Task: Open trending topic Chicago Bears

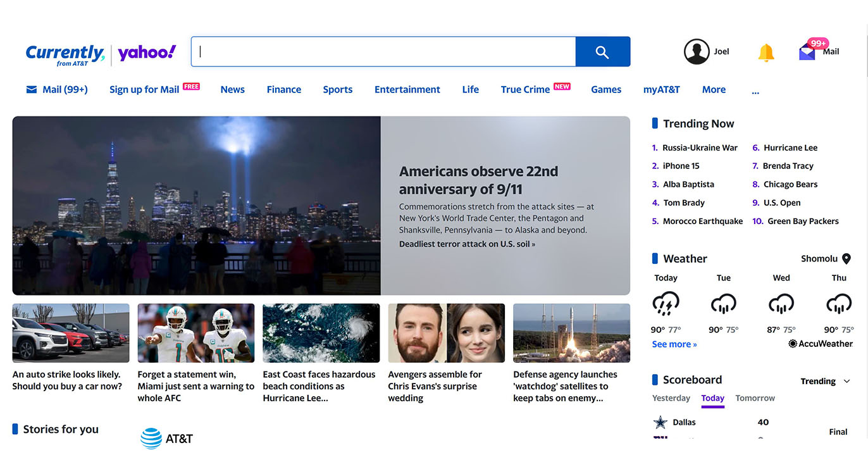Action: pos(790,184)
